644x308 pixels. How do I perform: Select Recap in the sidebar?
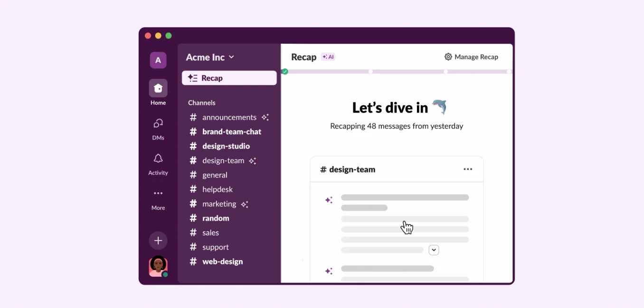[229, 78]
